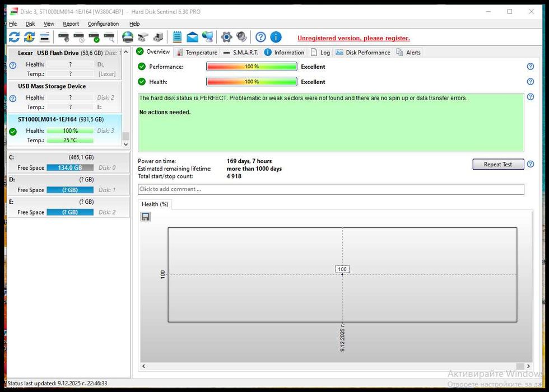549x392 pixels.
Task: Click the speaker sound toolbar icon
Action: tap(241, 37)
